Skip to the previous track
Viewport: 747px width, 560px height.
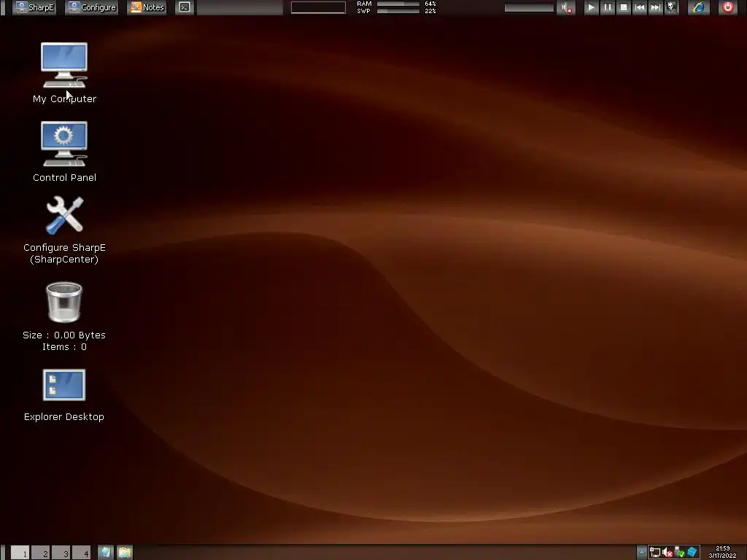click(640, 7)
